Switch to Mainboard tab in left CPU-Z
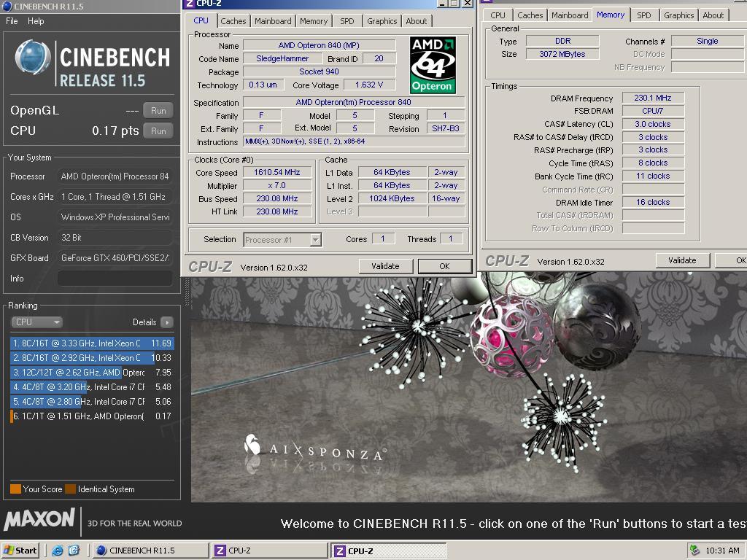The image size is (747, 560). [x=273, y=21]
